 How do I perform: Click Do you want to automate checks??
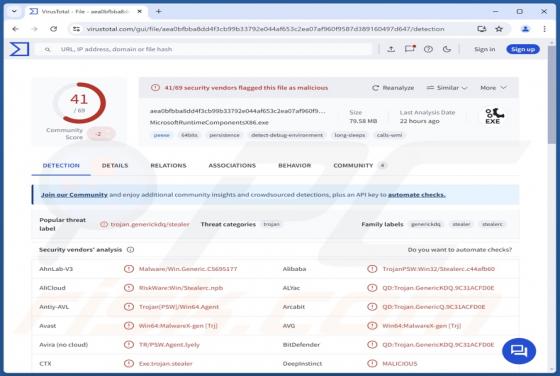[460, 250]
